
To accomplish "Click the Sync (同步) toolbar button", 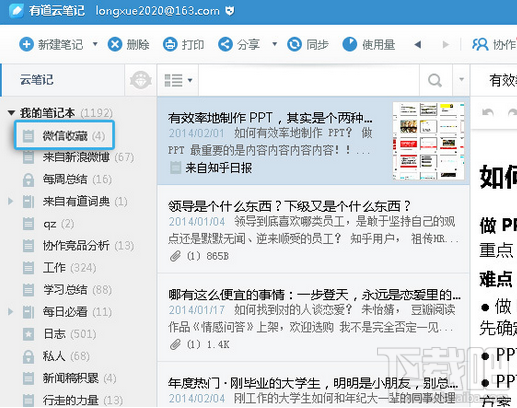I will [308, 44].
